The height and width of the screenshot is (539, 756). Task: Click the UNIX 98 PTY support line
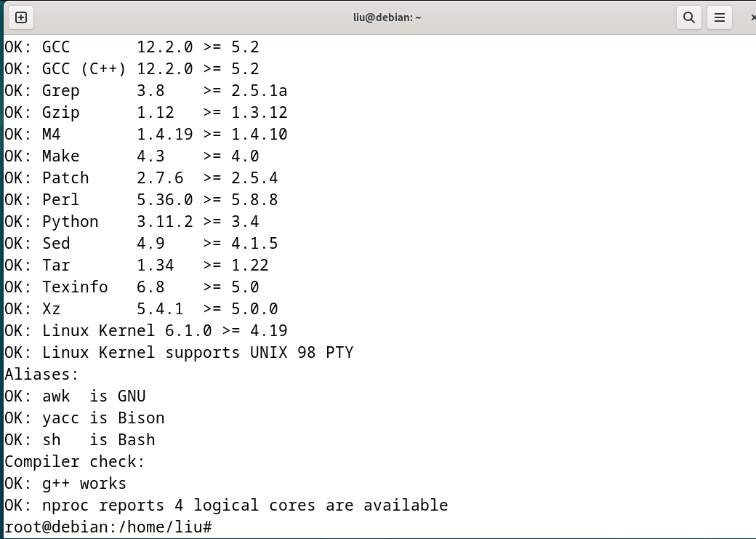pos(179,352)
